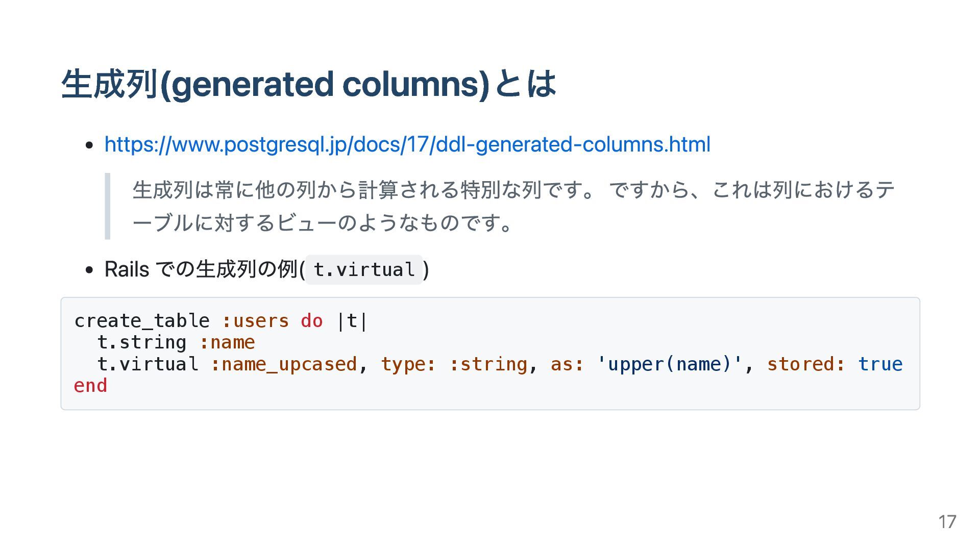Click t.string in the code block

point(141,342)
